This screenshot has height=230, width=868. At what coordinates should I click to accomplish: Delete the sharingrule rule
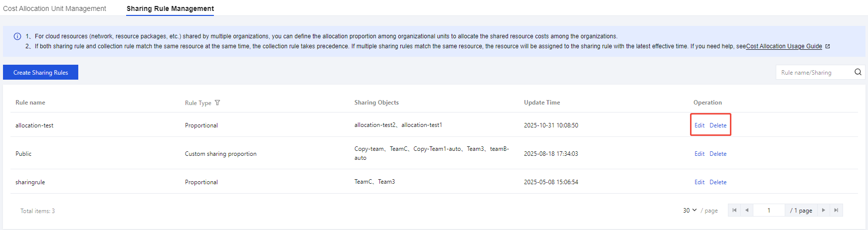(718, 182)
